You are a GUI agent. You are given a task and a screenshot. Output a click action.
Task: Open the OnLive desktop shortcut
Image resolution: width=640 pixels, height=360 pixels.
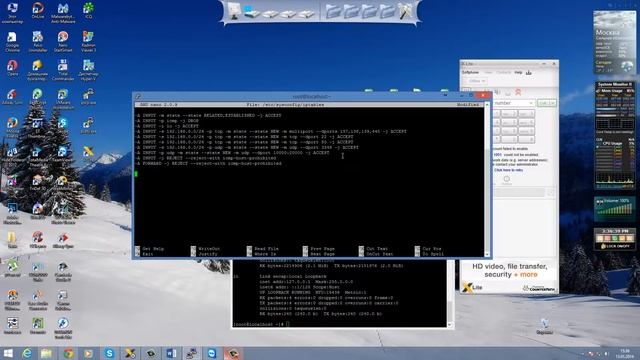(x=38, y=11)
